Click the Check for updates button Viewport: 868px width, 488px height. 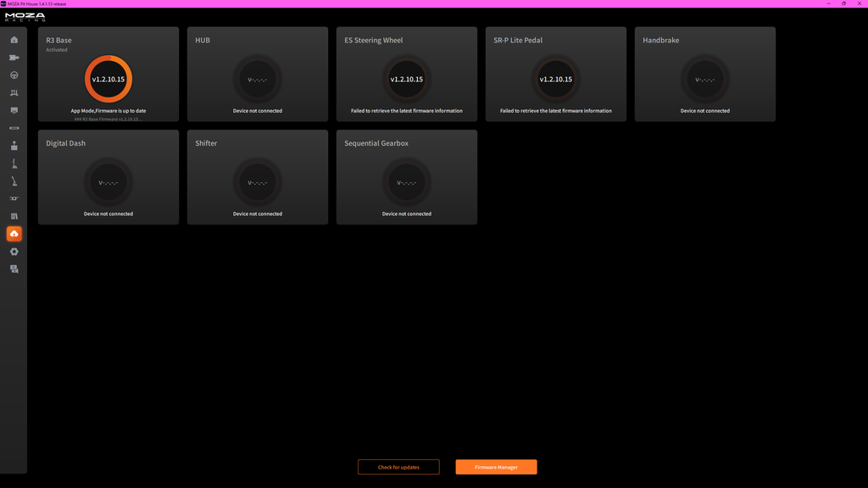398,467
